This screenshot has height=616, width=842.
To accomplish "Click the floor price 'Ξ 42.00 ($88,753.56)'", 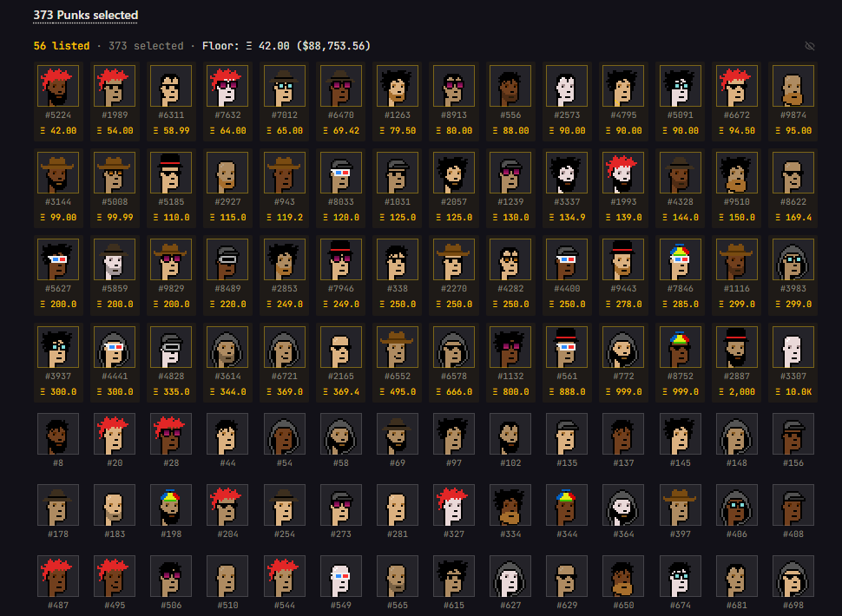I will pyautogui.click(x=308, y=46).
